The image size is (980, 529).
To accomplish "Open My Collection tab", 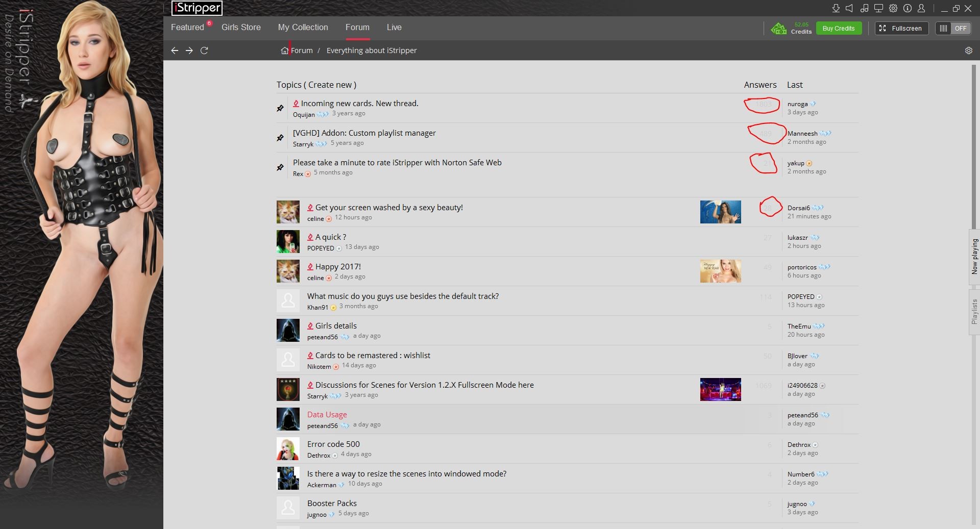I will point(303,28).
